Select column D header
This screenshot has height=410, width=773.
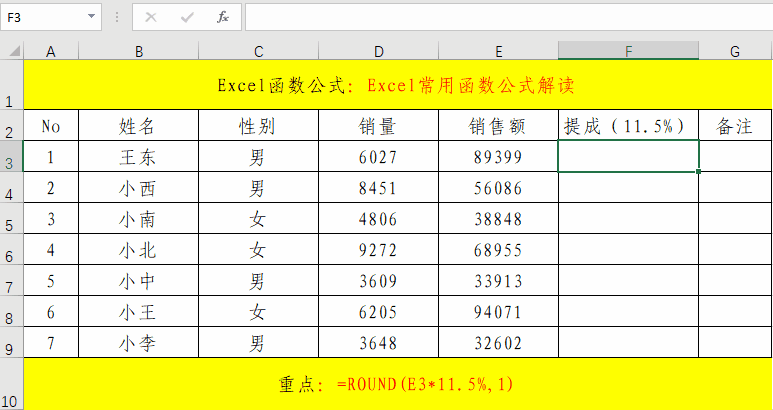tap(379, 51)
